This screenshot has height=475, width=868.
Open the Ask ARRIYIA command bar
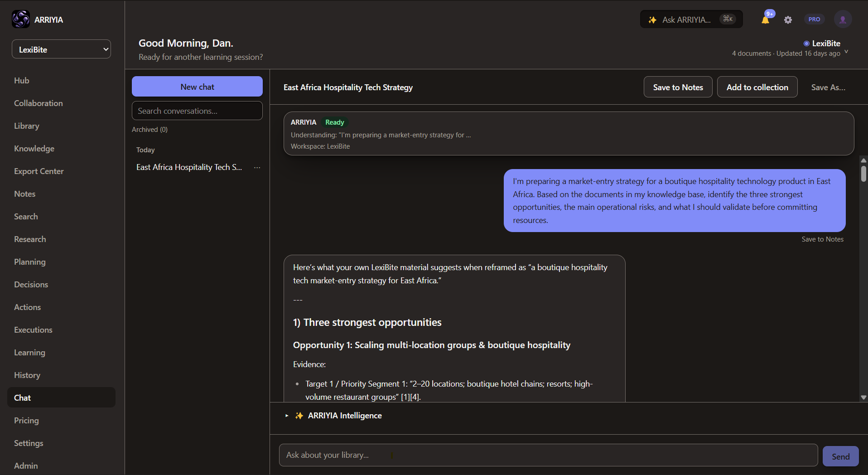tap(691, 19)
